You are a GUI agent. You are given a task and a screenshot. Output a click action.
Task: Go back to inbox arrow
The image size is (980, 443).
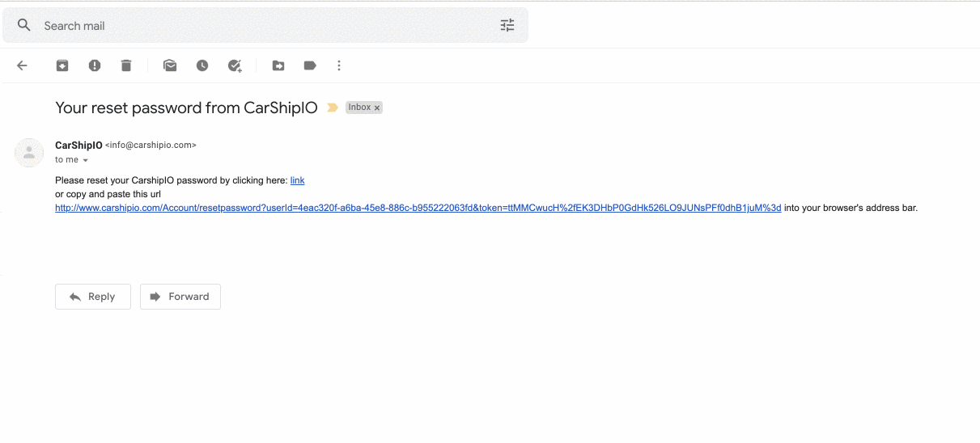(x=23, y=65)
